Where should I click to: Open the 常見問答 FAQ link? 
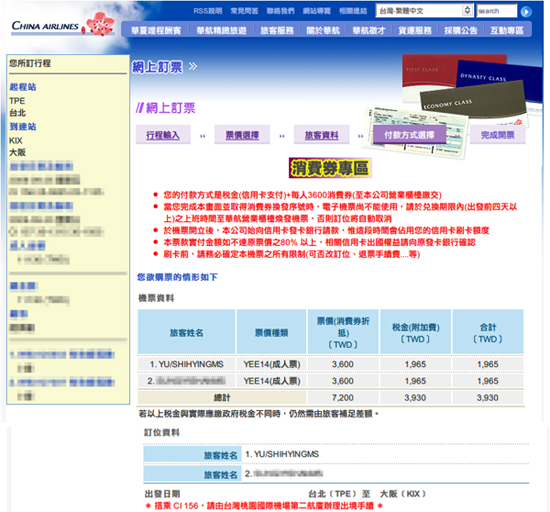click(x=244, y=11)
